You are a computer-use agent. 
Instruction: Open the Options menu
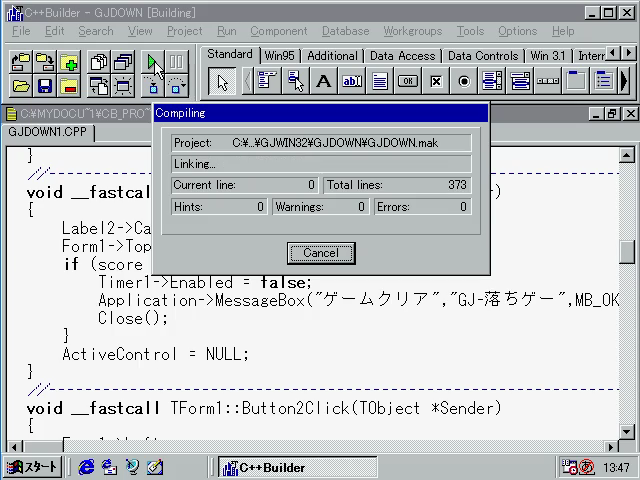pos(518,31)
